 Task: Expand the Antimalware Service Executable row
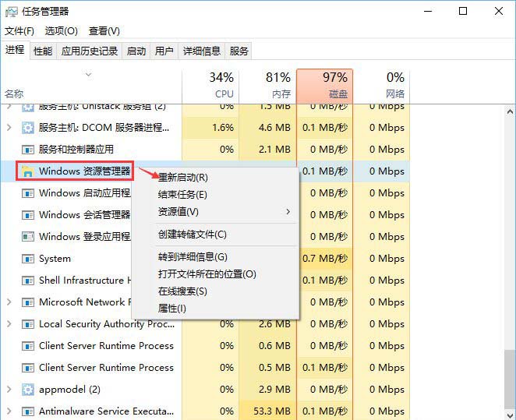[9, 411]
